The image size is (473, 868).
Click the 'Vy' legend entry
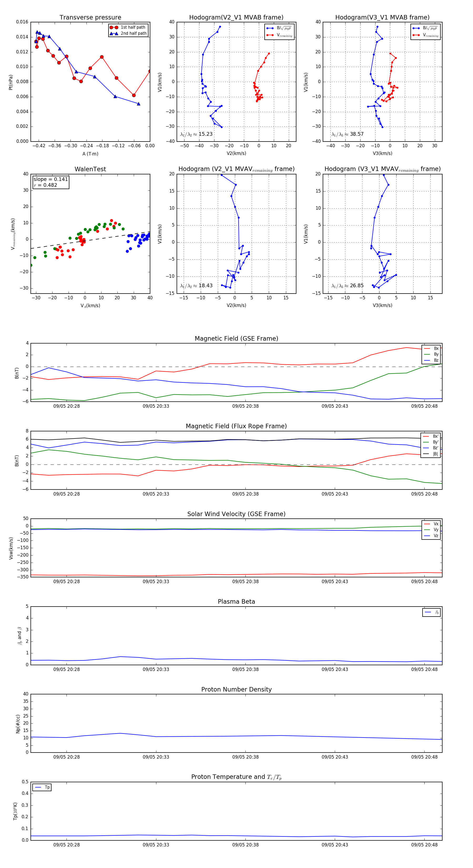[431, 530]
